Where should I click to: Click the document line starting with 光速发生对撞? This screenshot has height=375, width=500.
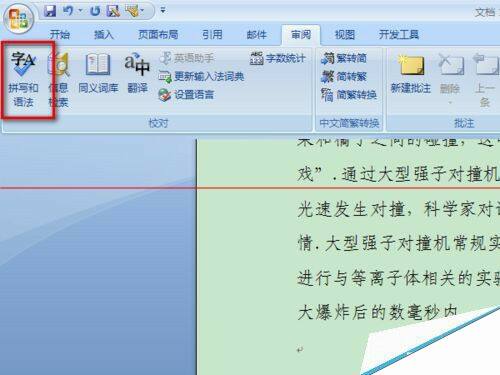(x=399, y=210)
